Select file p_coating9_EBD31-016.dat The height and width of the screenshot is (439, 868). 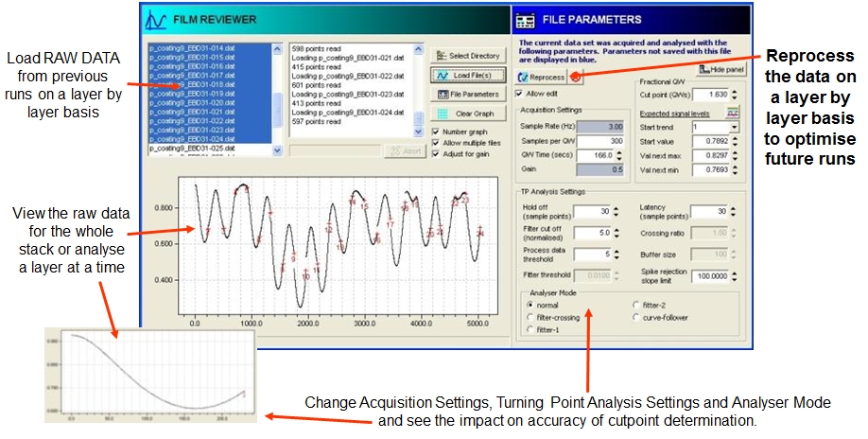[x=210, y=66]
